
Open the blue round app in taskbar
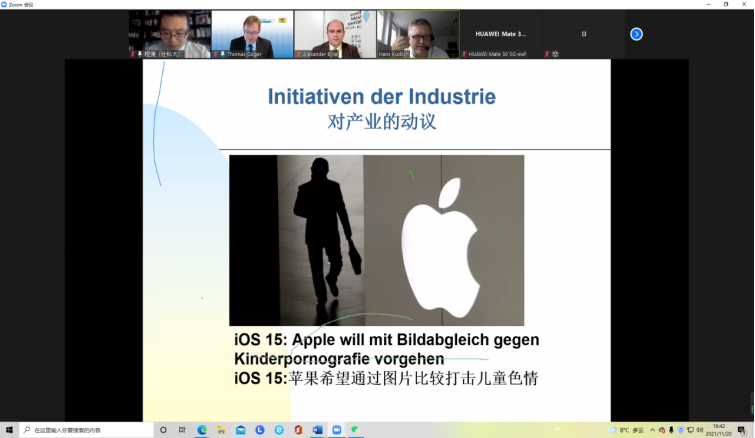pos(279,430)
